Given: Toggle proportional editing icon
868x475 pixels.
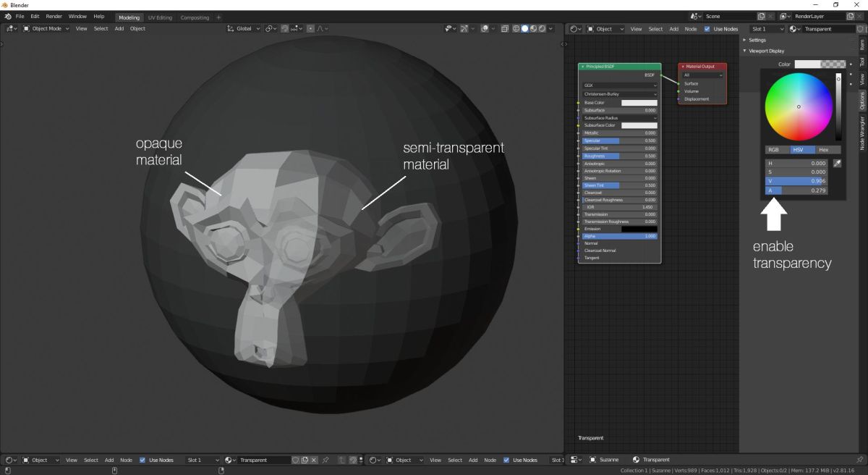Looking at the screenshot, I should click(x=310, y=29).
